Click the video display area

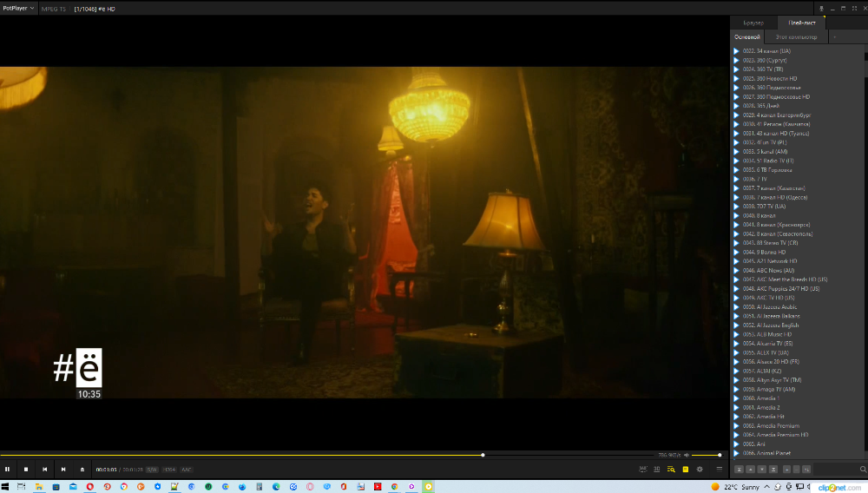(x=364, y=233)
